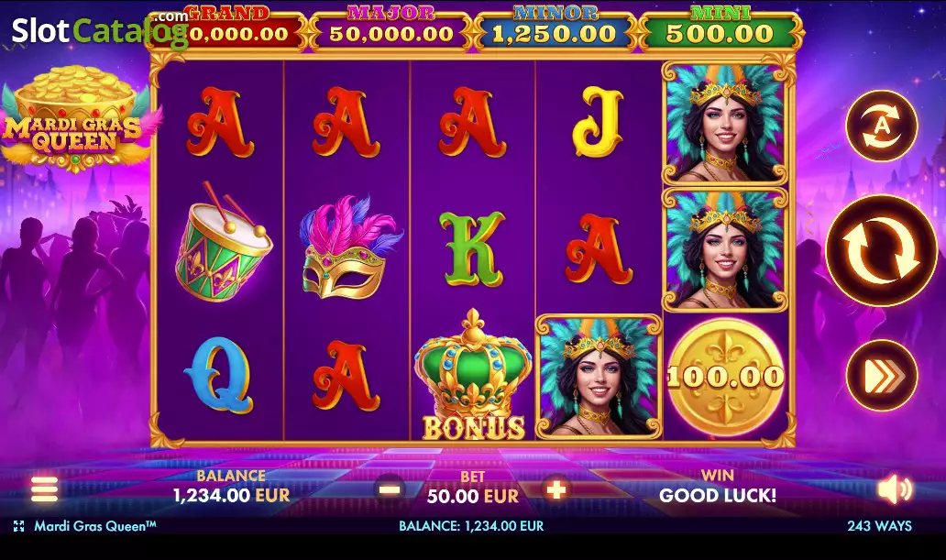Click the 243 WAYS label
Image resolution: width=946 pixels, height=560 pixels.
click(x=879, y=525)
